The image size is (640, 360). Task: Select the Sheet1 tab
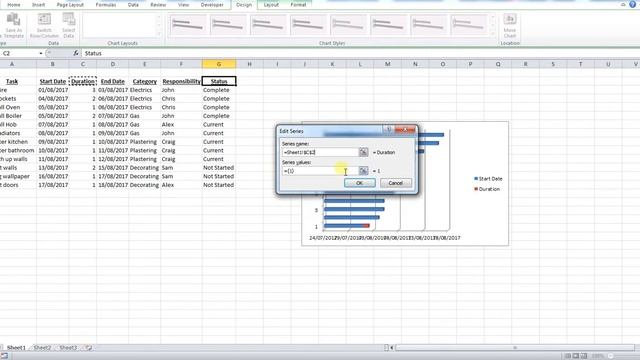pyautogui.click(x=16, y=348)
